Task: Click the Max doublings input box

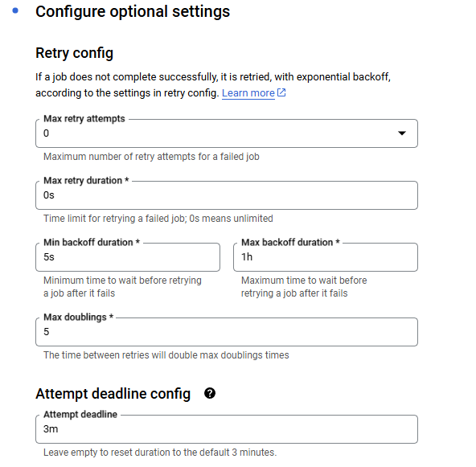Action: 227,332
